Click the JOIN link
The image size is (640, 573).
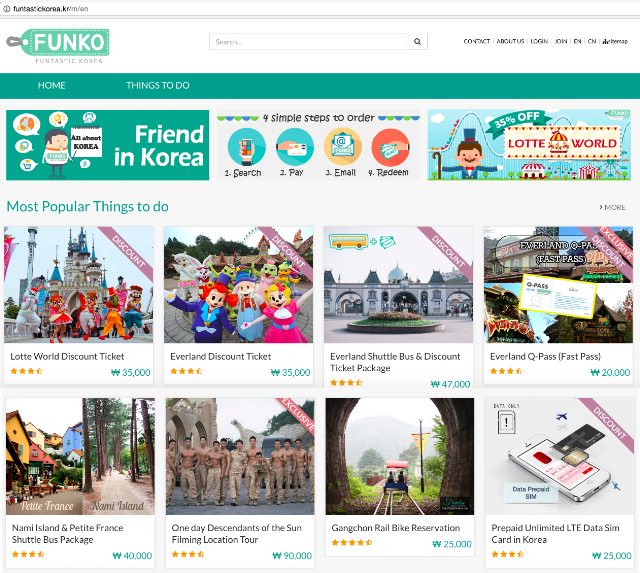pyautogui.click(x=561, y=41)
